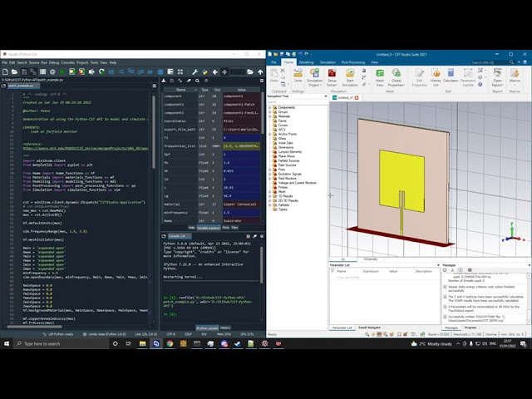Image resolution: width=532 pixels, height=399 pixels.
Task: Open the Simulation Project dropdown
Action: pyautogui.click(x=314, y=83)
